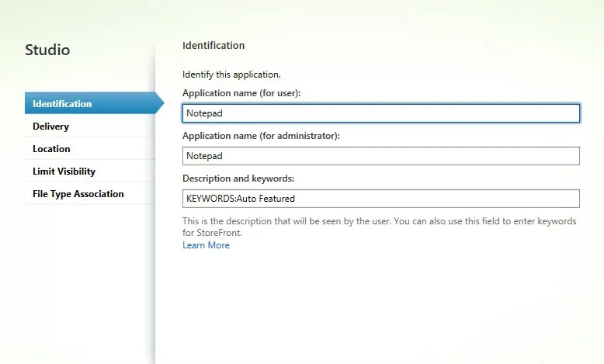This screenshot has width=604, height=364.
Task: Switch to the Location section
Action: pyautogui.click(x=90, y=149)
